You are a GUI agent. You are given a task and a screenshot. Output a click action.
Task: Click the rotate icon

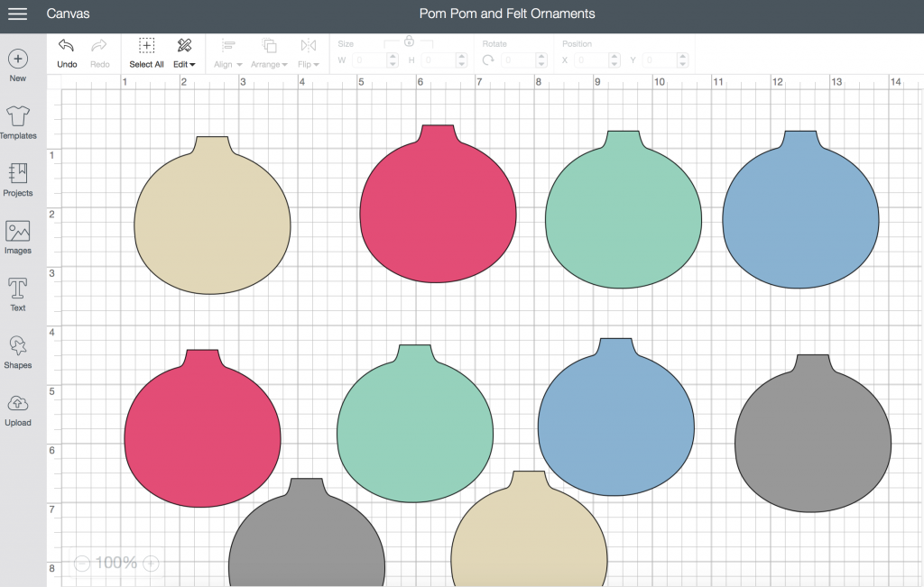[488, 60]
